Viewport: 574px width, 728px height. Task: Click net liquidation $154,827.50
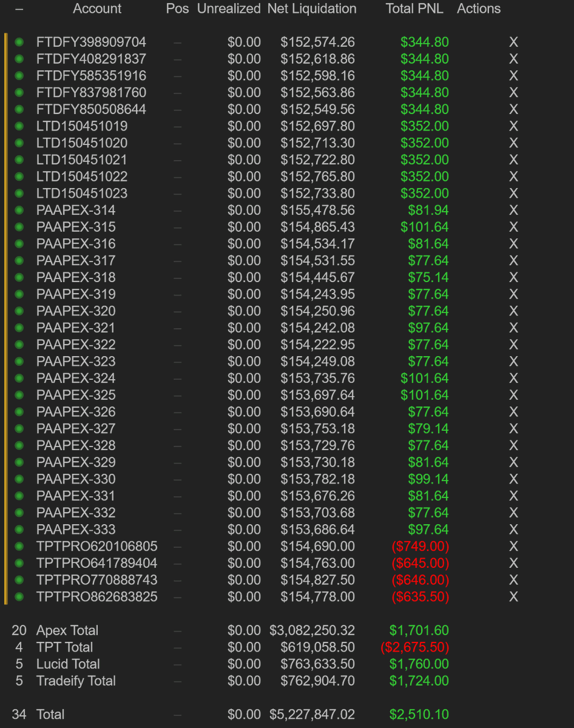tap(317, 580)
